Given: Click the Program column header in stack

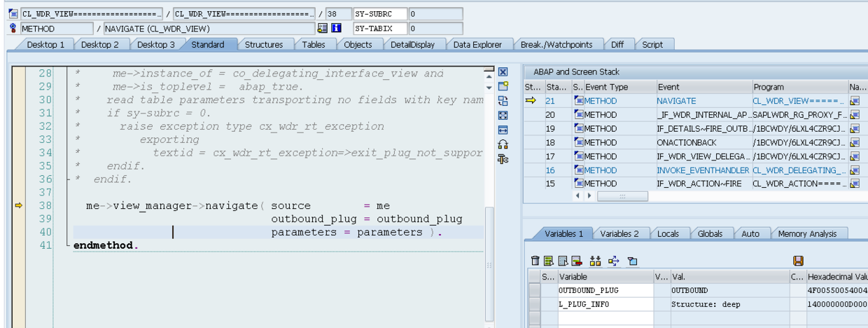Looking at the screenshot, I should [x=799, y=87].
